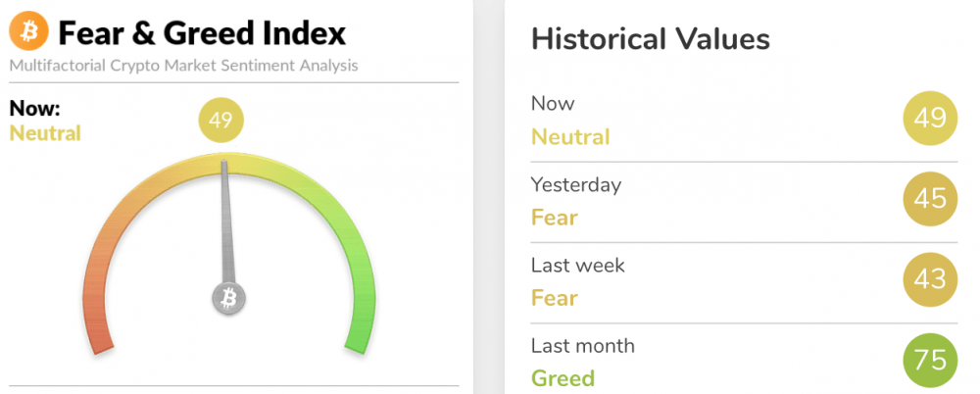980x394 pixels.
Task: Click the green Greed status text
Action: pyautogui.click(x=563, y=378)
